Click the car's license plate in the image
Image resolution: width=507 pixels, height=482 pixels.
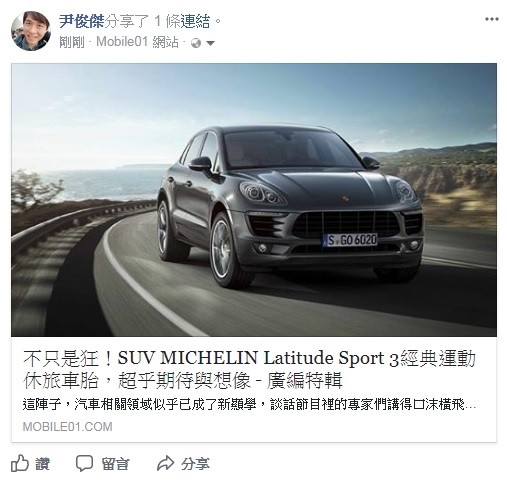350,240
